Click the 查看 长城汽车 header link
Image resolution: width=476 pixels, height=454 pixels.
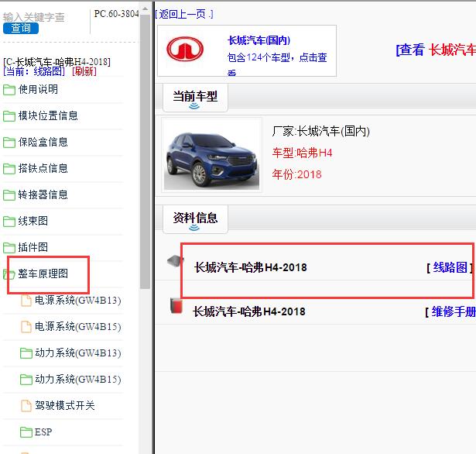coord(436,50)
